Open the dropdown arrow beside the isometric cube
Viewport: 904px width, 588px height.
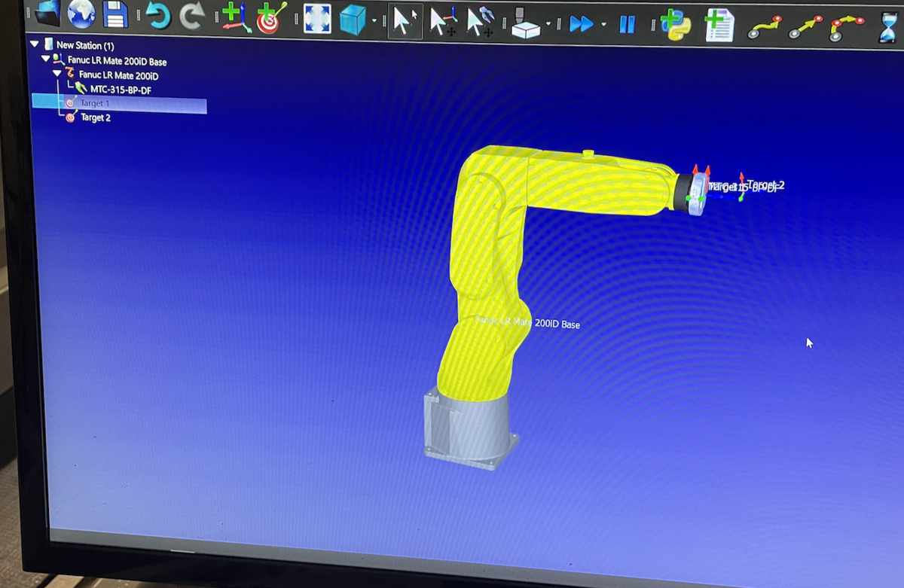[374, 22]
